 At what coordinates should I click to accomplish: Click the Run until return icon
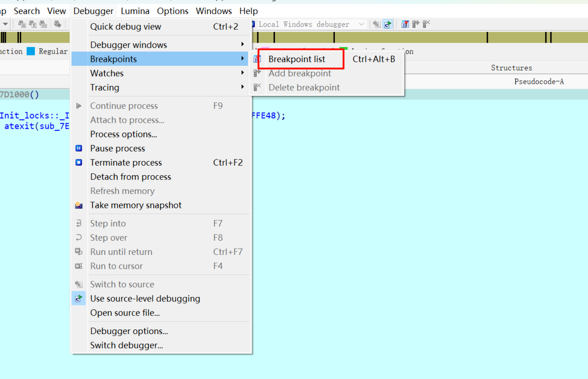click(79, 252)
